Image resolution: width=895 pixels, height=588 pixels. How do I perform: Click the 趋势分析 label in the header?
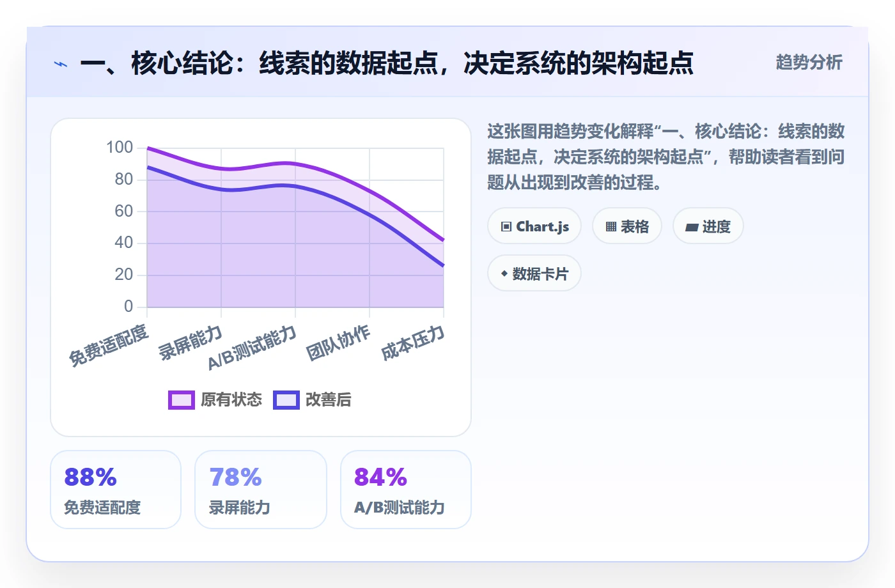tap(809, 62)
